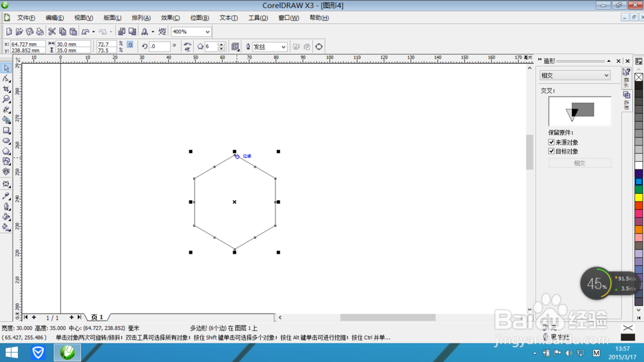Select the Crop tool in toolbox
Screen dimensions: 644x362
6,89
